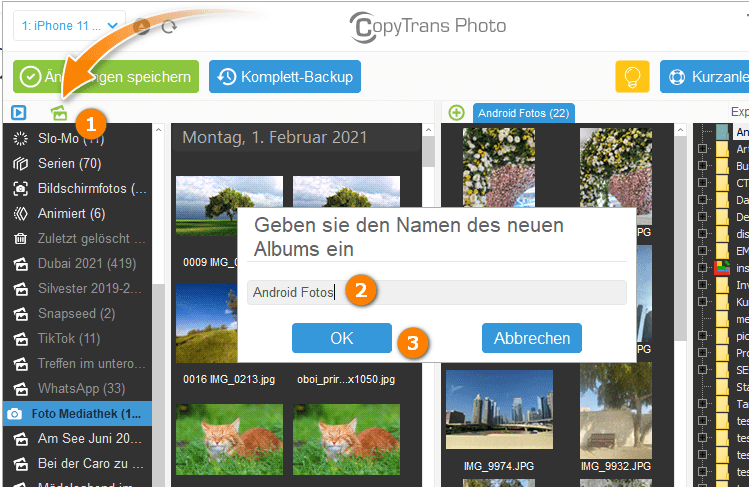The height and width of the screenshot is (487, 749).
Task: Click the album list scroll-up arrow
Action: tap(159, 129)
